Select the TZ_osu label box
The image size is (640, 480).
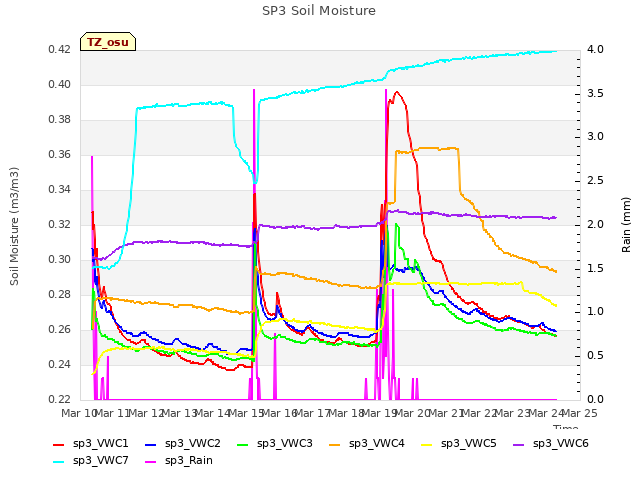pyautogui.click(x=108, y=42)
